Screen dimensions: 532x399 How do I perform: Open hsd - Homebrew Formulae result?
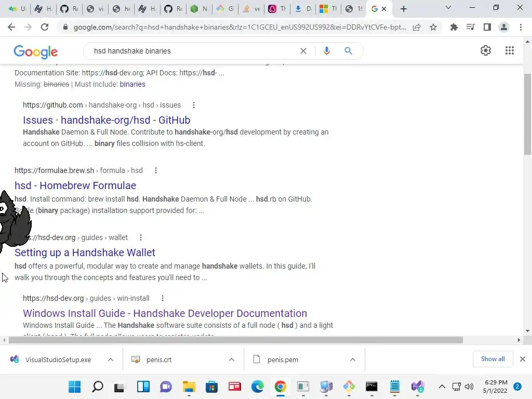(x=75, y=185)
